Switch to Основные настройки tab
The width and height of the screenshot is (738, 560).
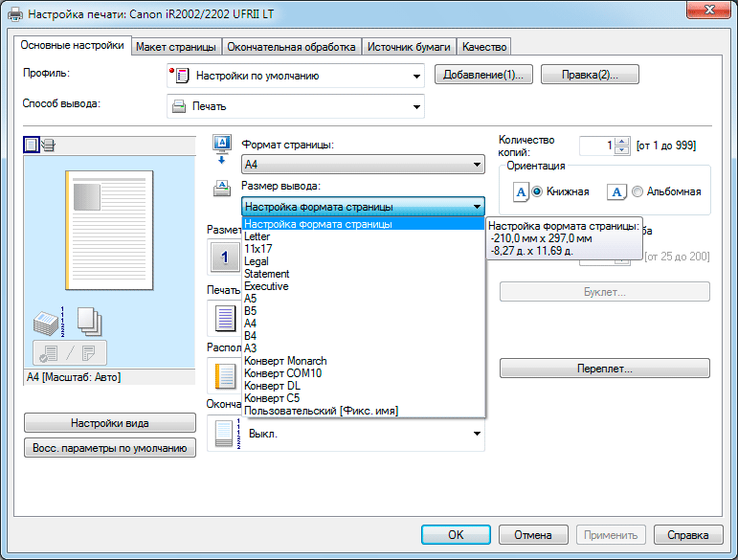(72, 45)
